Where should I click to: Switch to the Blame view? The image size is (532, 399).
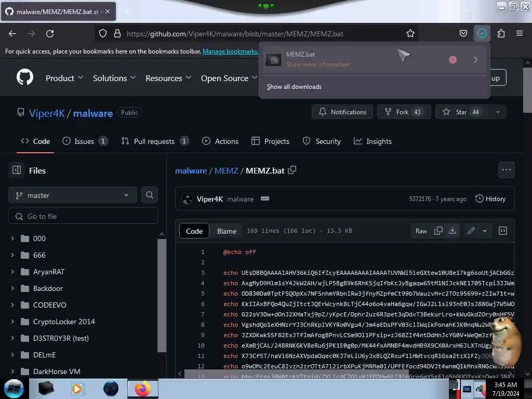[x=227, y=231]
